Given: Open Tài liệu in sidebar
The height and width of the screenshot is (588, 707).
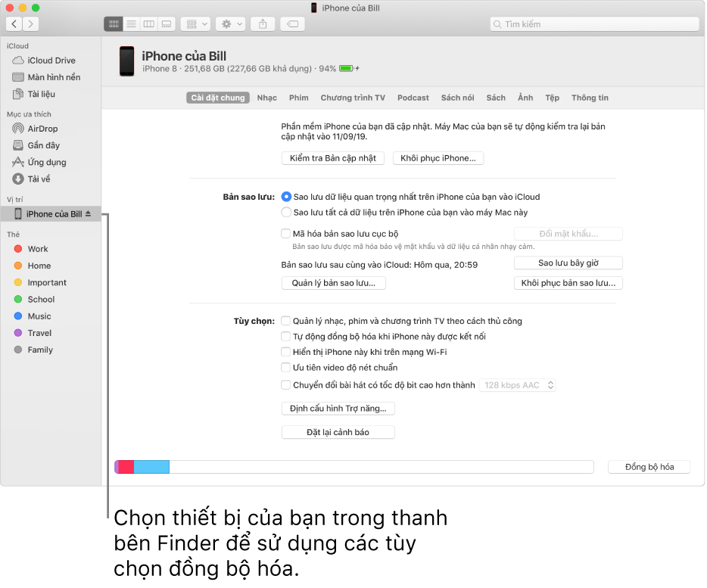Looking at the screenshot, I should (34, 94).
